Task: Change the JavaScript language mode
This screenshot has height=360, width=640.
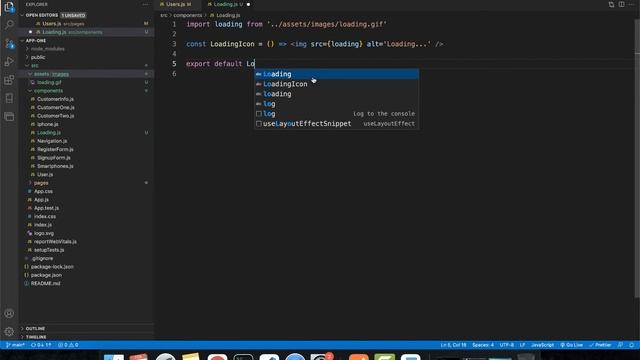Action: tap(542, 345)
